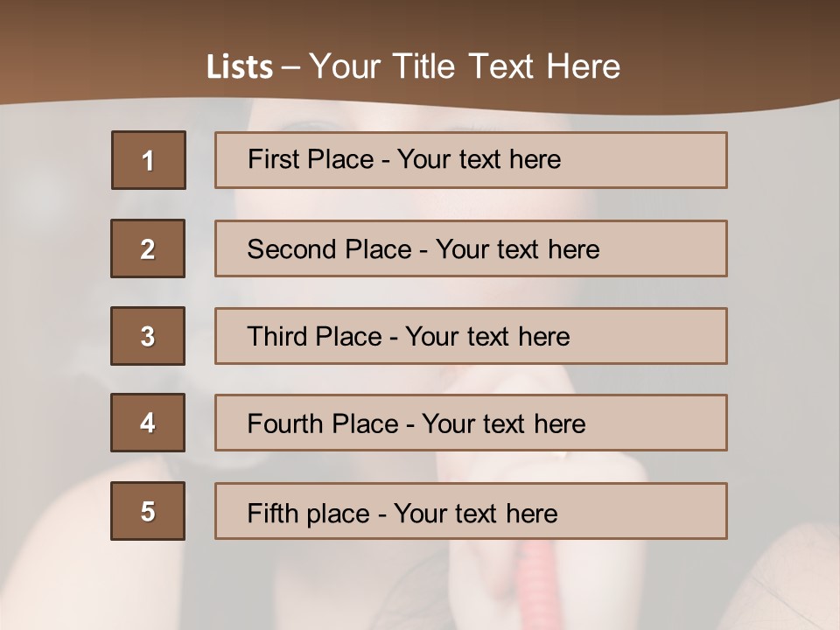Image resolution: width=840 pixels, height=630 pixels.
Task: Click the bold word Lists in title
Action: pyautogui.click(x=240, y=67)
